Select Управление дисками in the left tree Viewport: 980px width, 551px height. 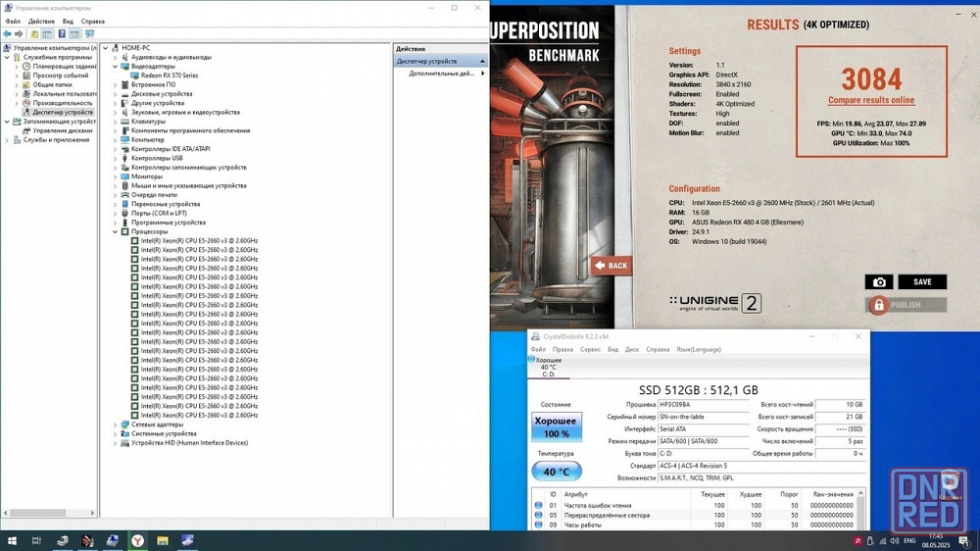63,130
